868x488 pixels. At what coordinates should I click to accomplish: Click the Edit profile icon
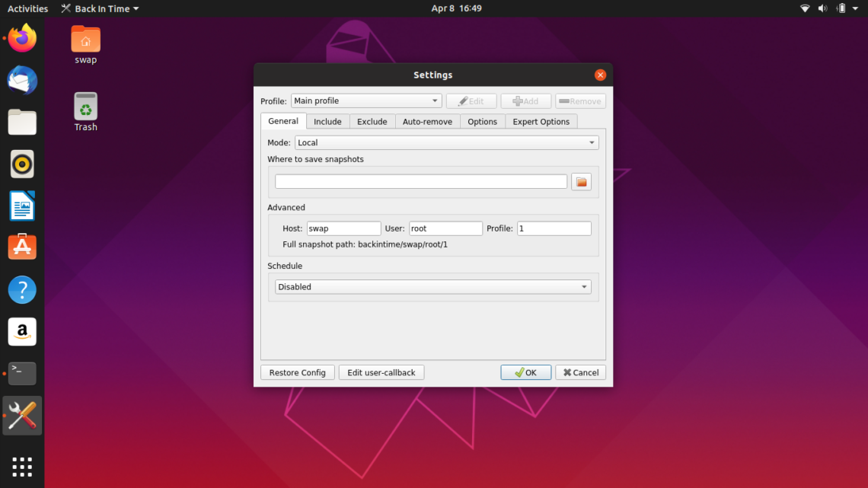pyautogui.click(x=471, y=100)
